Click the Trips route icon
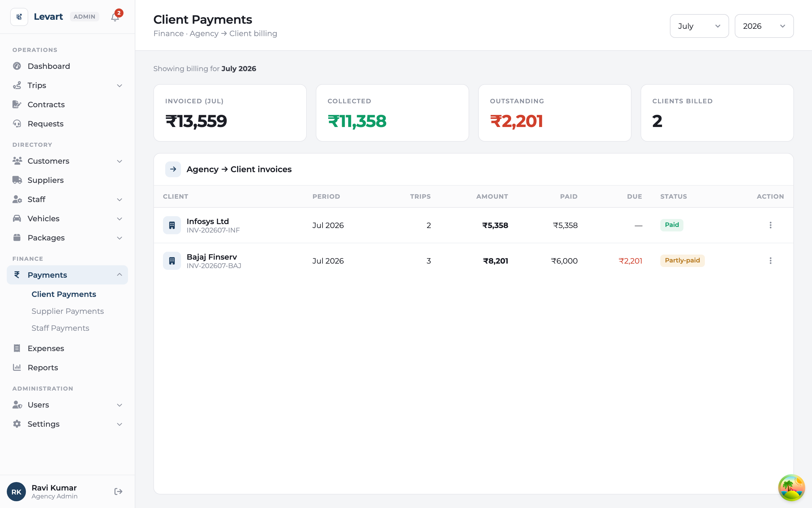This screenshot has height=508, width=812. tap(17, 85)
